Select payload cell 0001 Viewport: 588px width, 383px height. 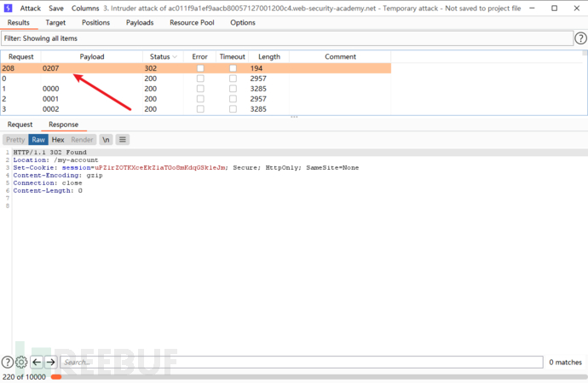tap(50, 99)
